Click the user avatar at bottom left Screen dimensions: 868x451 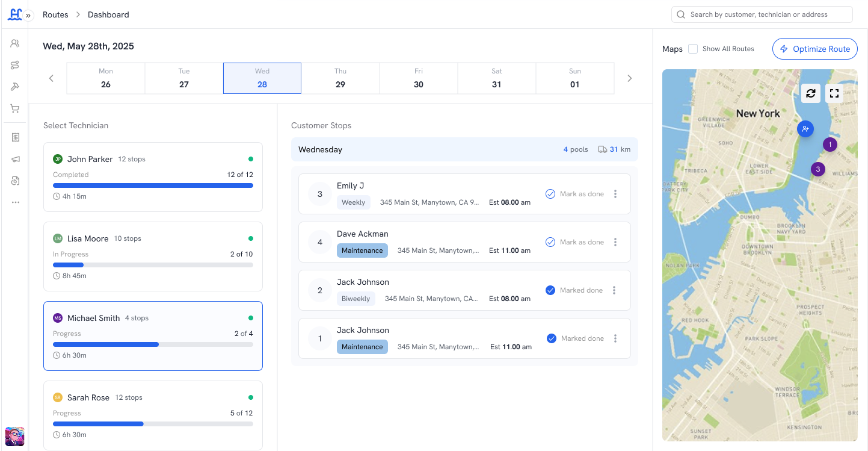(x=15, y=437)
